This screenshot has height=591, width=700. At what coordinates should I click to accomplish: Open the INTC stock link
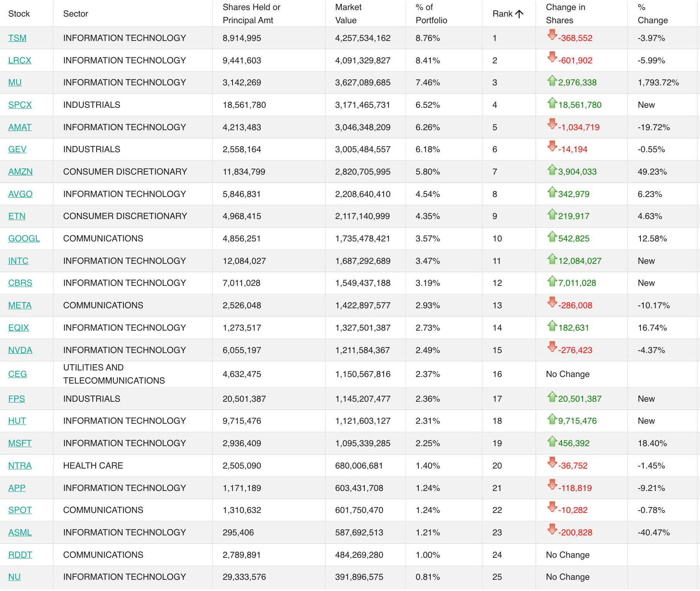point(18,261)
